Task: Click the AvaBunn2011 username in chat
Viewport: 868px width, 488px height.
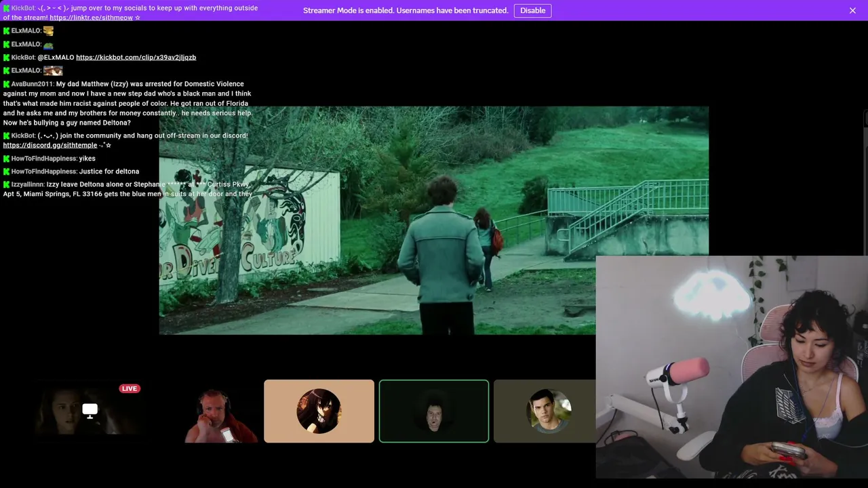Action: (32, 84)
